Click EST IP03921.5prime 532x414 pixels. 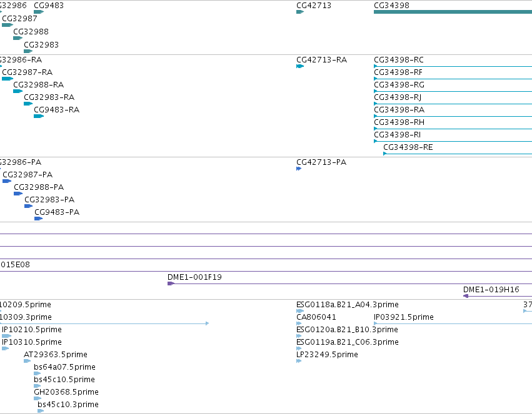(x=453, y=323)
